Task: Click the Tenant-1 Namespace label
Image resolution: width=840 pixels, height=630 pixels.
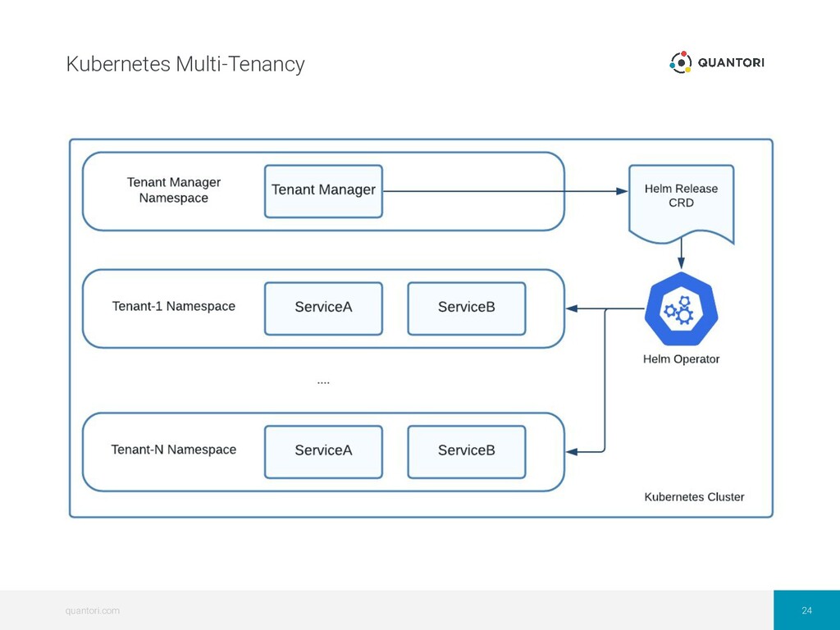Action: [174, 306]
